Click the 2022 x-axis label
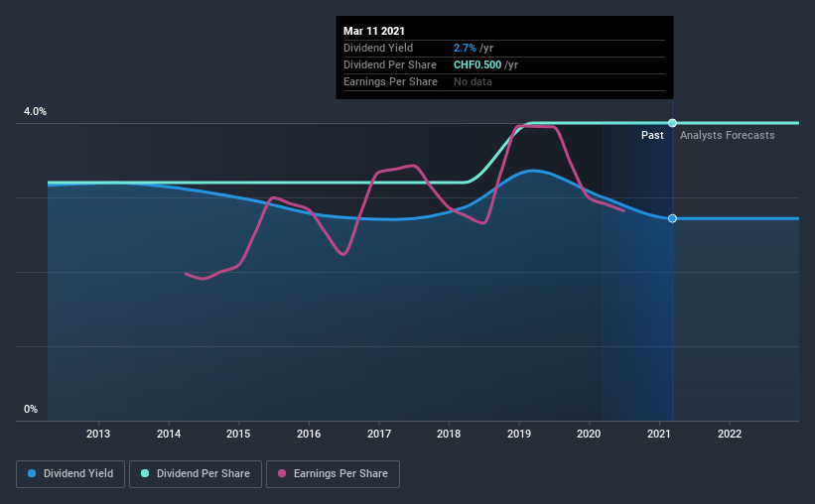The width and height of the screenshot is (815, 504). coord(730,434)
